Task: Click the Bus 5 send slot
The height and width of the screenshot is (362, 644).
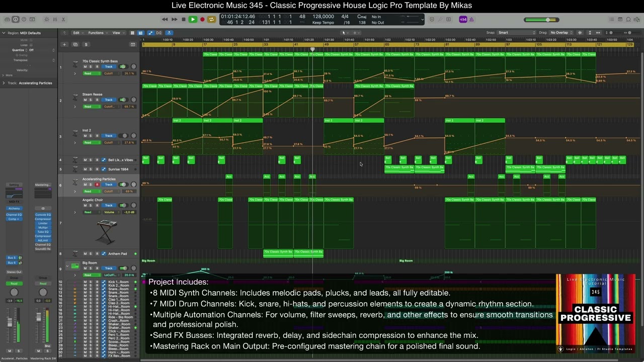Action: 12,258
